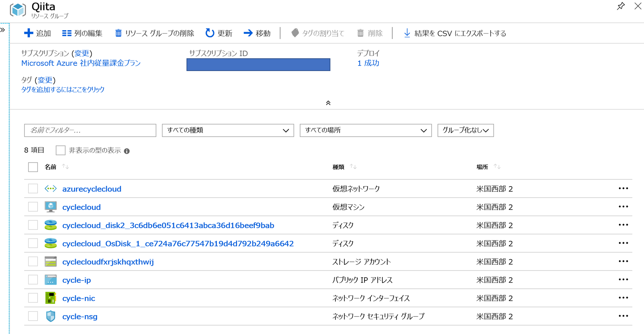
Task: Check the select-all checkbox in the name header
Action: pos(33,166)
